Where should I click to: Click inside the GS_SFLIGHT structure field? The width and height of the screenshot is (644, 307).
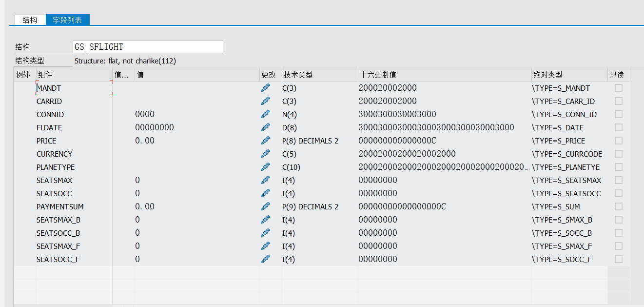click(146, 46)
